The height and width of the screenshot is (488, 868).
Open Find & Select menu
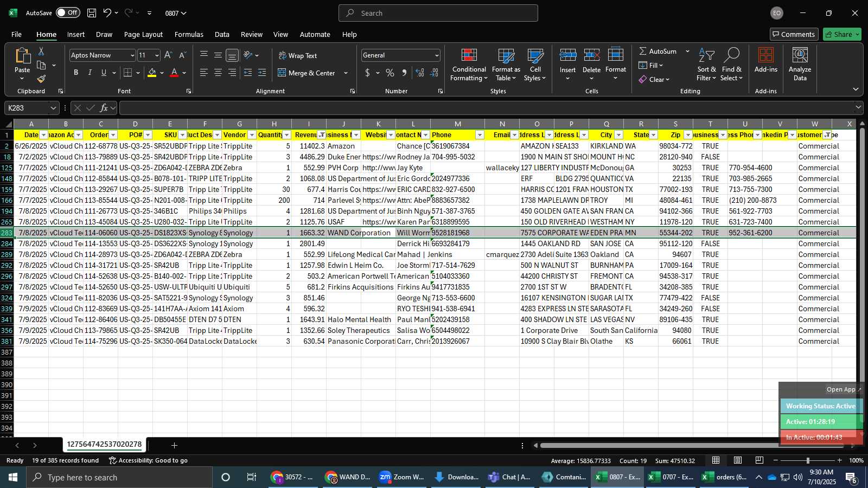[732, 65]
